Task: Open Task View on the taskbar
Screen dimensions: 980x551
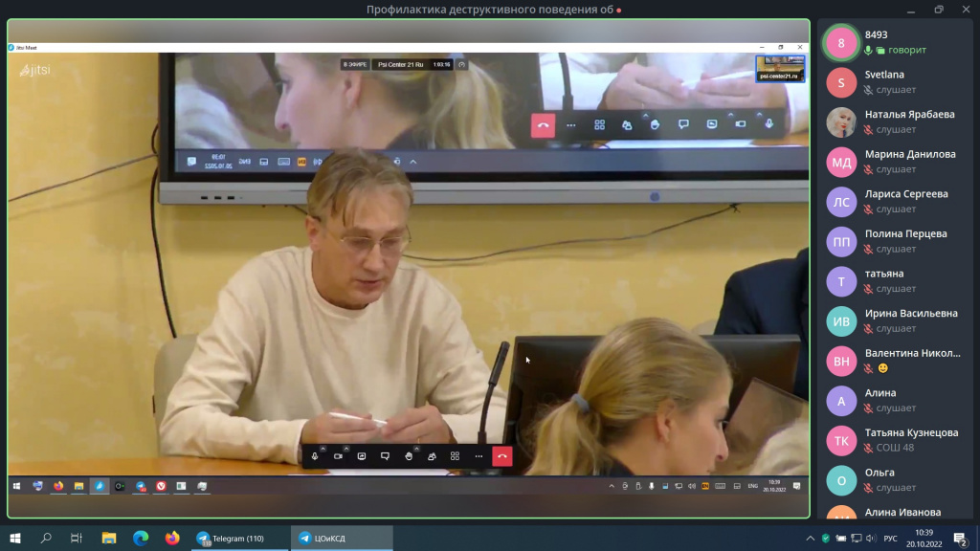Action: 77,538
